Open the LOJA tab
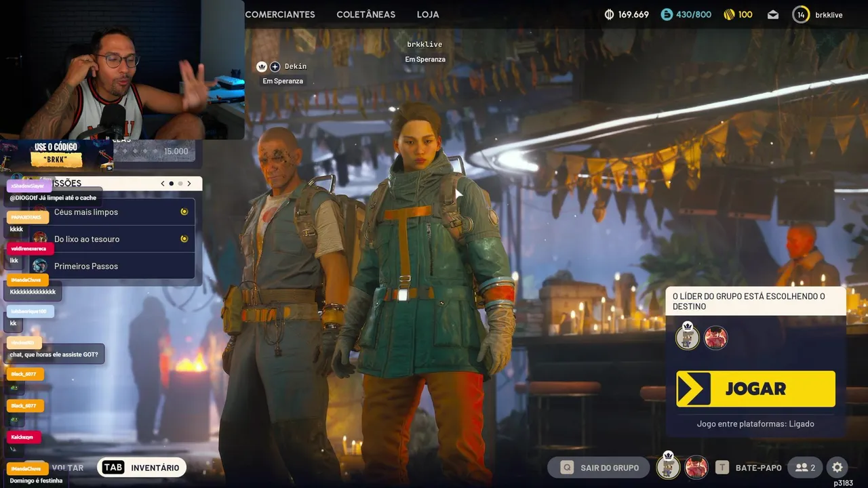Screen dimensions: 868x488 [x=428, y=14]
